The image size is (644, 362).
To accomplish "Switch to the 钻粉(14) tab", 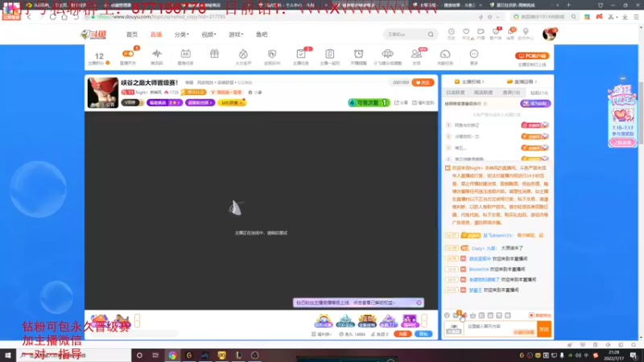I will (539, 93).
